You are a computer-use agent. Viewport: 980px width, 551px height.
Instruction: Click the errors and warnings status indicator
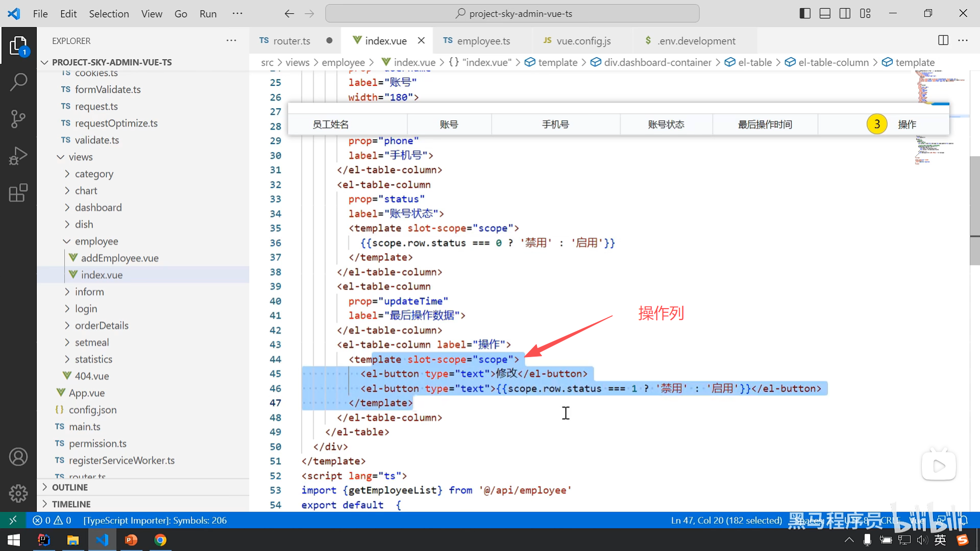click(52, 520)
